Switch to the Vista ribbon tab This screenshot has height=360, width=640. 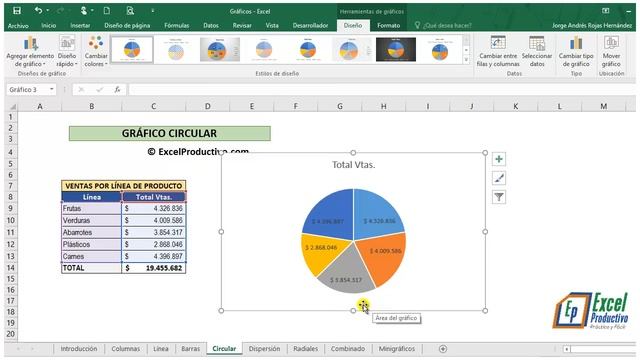(x=272, y=25)
